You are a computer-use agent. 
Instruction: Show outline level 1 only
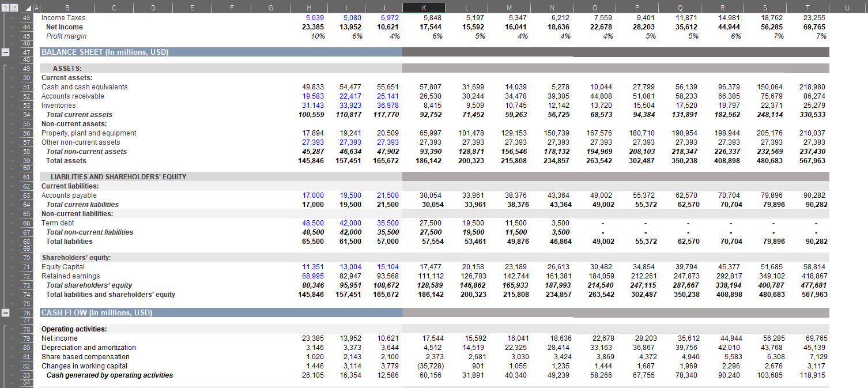[x=5, y=7]
